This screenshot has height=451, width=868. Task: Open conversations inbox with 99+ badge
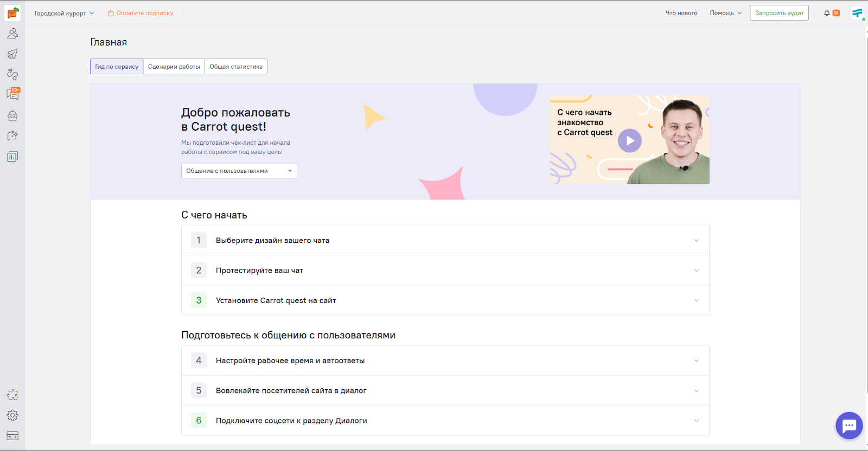click(x=12, y=94)
